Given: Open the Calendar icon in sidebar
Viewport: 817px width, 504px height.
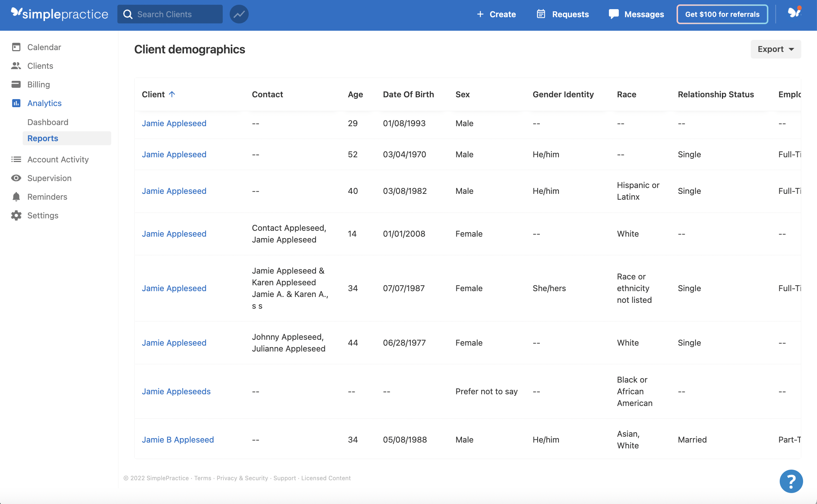Looking at the screenshot, I should 16,47.
